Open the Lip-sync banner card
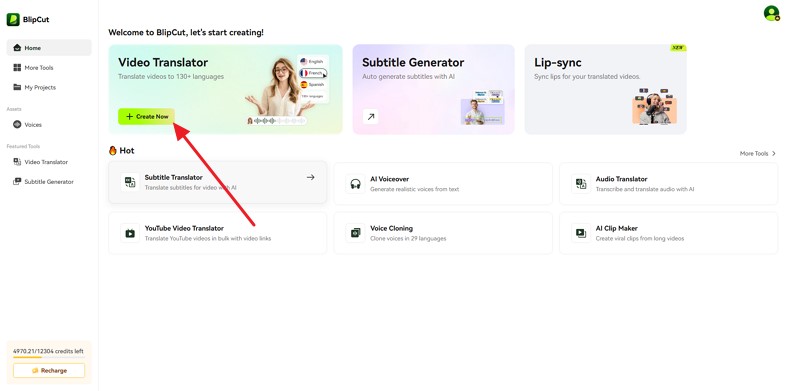This screenshot has height=391, width=788. 606,89
